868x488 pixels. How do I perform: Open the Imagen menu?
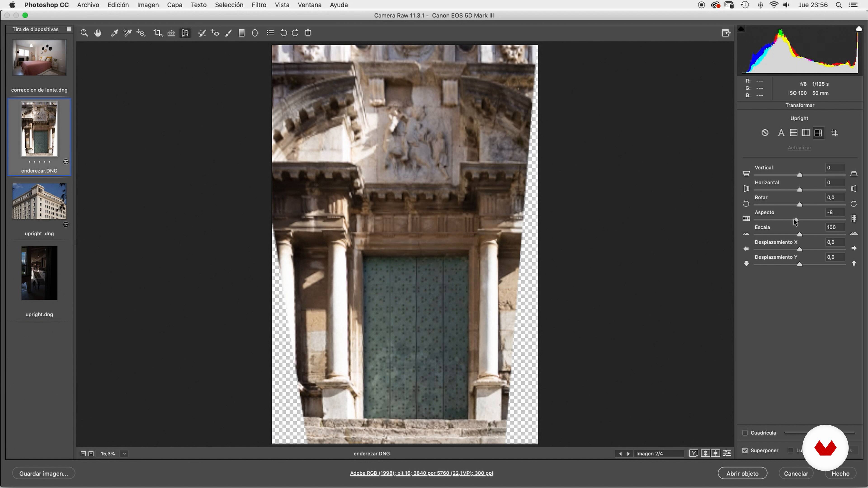point(148,5)
